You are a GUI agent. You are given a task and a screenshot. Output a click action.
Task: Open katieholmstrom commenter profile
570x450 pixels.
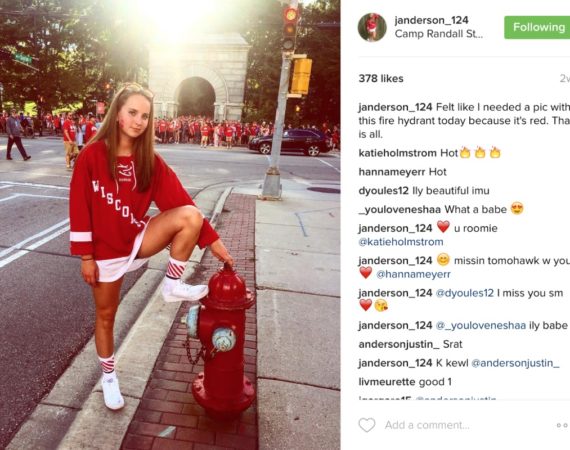tap(397, 153)
